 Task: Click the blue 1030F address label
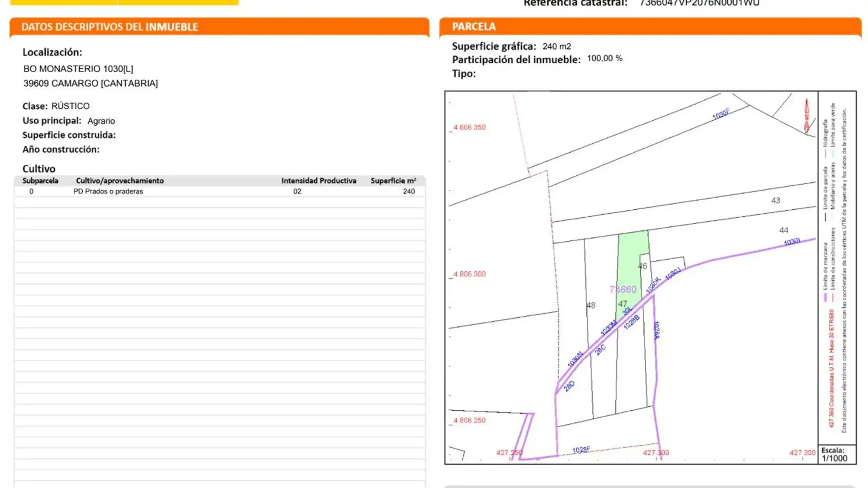point(721,114)
